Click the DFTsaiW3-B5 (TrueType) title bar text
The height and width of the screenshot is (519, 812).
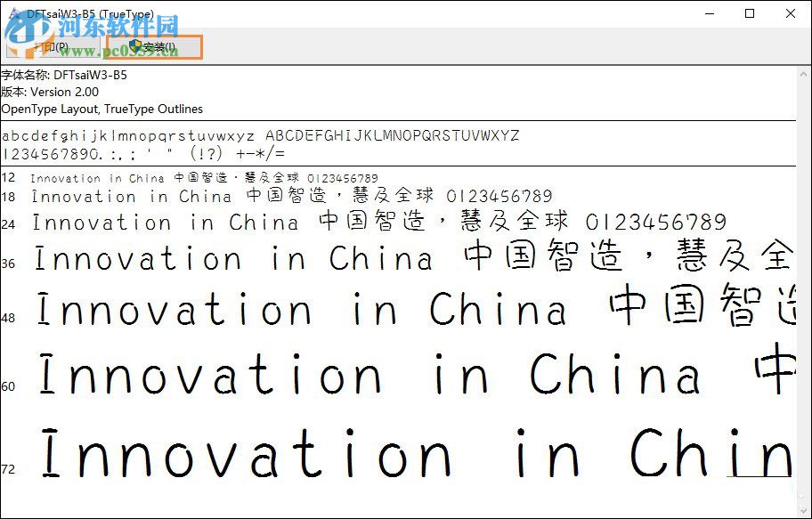87,13
